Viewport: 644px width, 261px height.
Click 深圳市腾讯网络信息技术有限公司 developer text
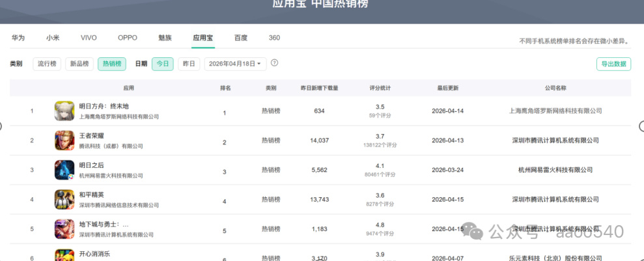coord(119,205)
